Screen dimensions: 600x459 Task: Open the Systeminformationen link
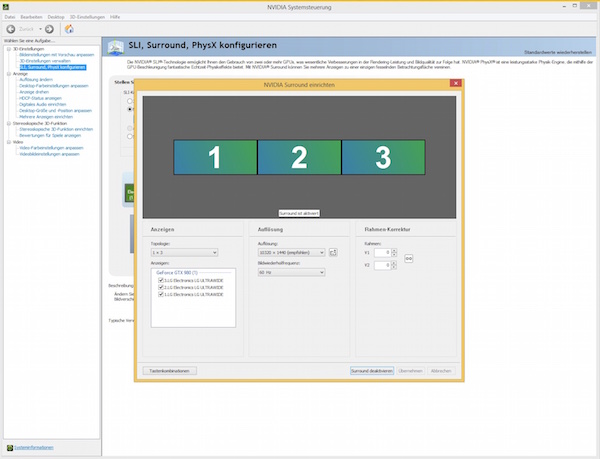point(34,448)
